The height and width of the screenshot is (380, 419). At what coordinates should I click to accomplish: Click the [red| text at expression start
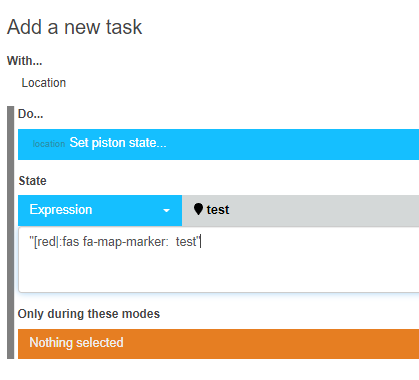(x=46, y=242)
